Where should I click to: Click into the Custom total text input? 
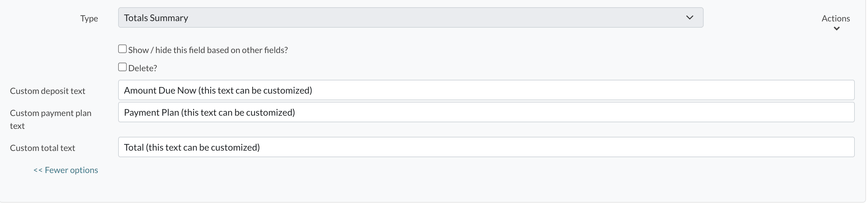coord(486,147)
